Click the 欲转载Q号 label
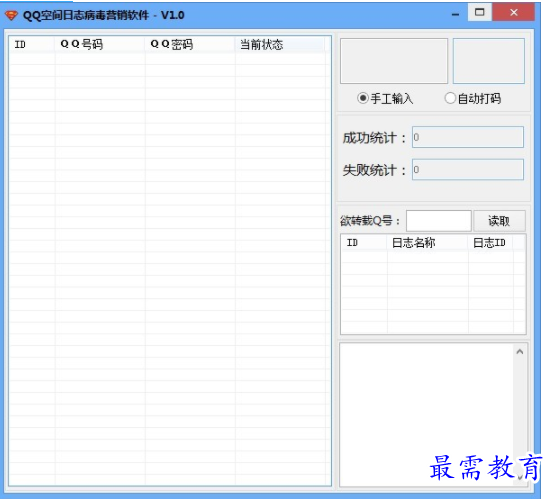This screenshot has height=499, width=551. pyautogui.click(x=370, y=221)
